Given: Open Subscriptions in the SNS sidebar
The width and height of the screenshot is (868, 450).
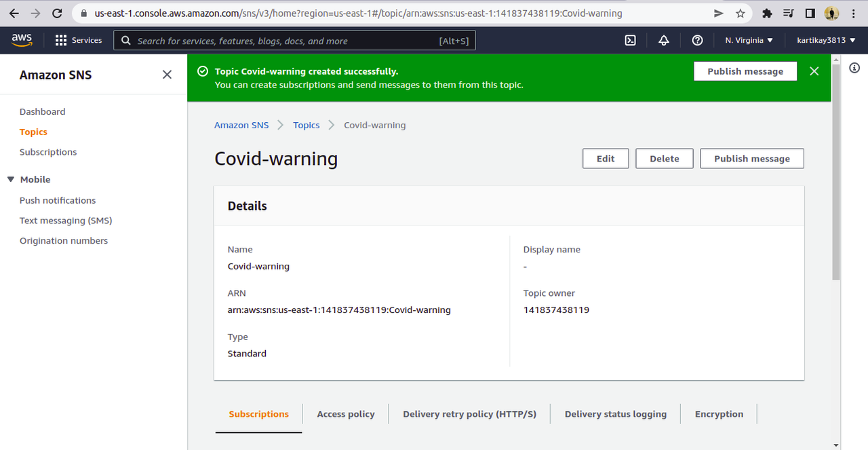Looking at the screenshot, I should point(48,152).
